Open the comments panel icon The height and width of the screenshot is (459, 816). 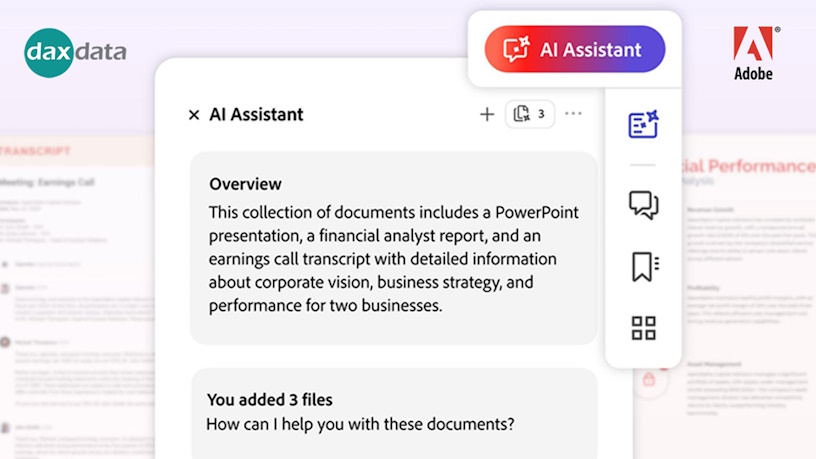(643, 205)
